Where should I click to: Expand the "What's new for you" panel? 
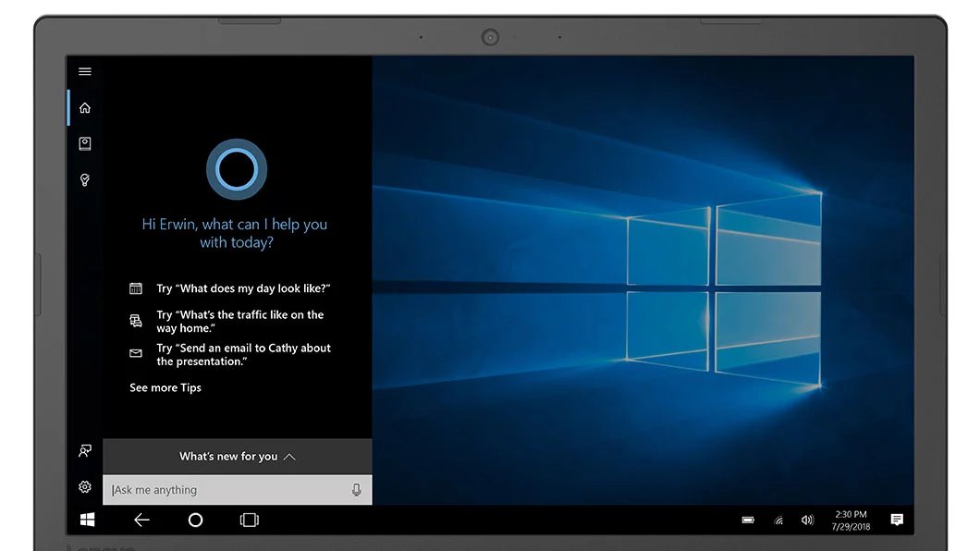point(237,457)
